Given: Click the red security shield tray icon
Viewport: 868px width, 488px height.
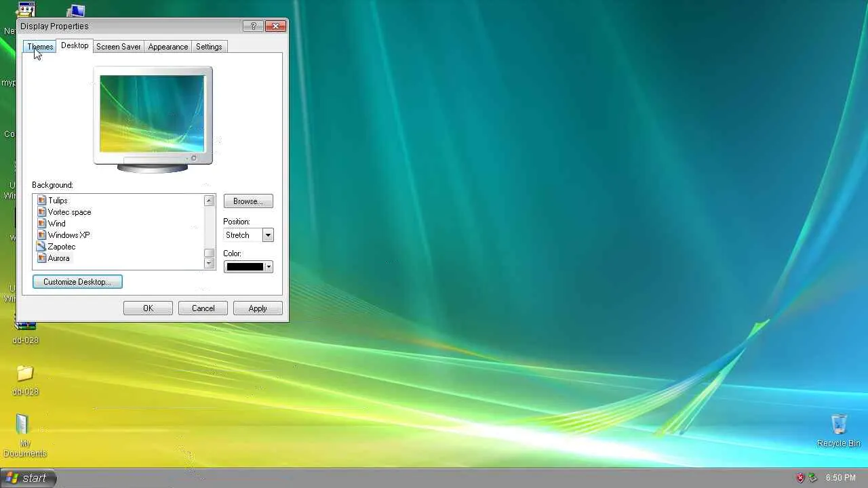Looking at the screenshot, I should click(800, 478).
